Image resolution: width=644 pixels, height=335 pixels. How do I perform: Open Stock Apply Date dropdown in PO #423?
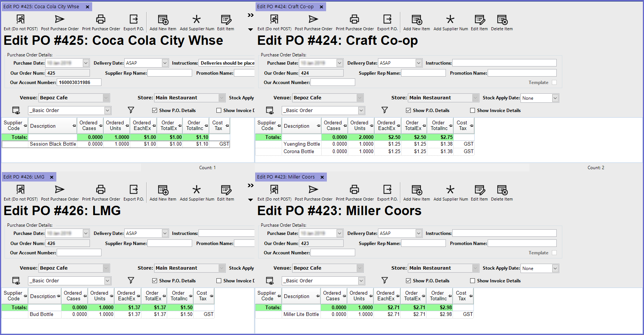(555, 269)
